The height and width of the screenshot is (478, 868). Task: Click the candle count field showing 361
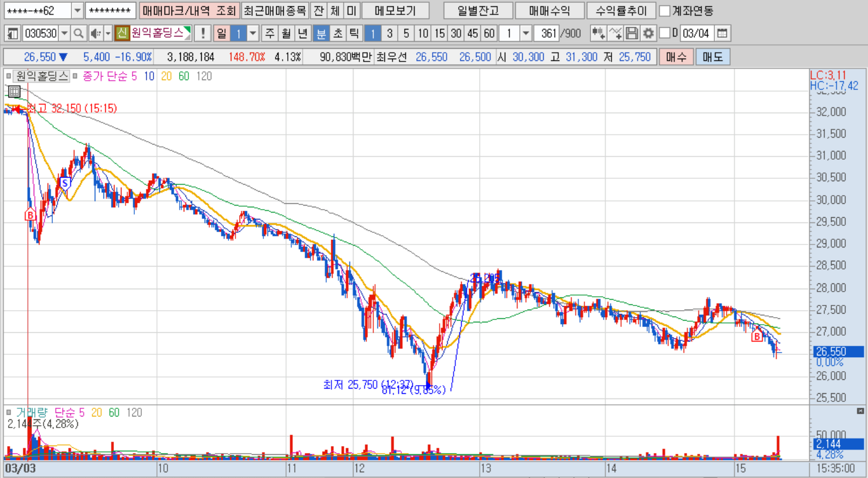pos(547,34)
